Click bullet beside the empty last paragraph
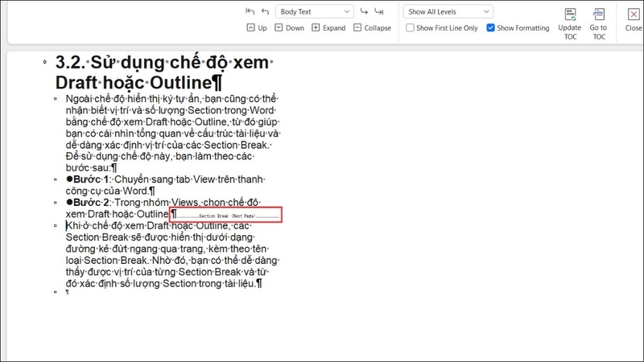The width and height of the screenshot is (644, 362). pyautogui.click(x=56, y=292)
